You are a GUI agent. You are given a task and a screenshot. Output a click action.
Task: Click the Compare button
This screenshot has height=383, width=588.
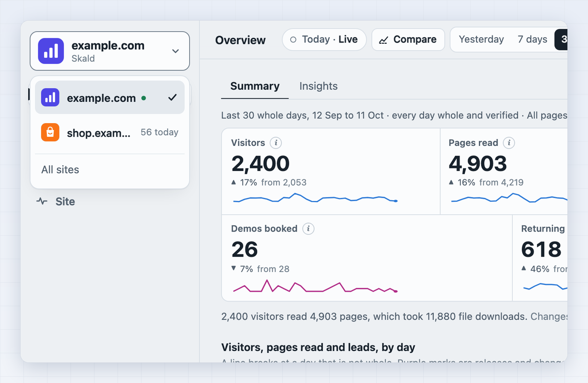tap(408, 39)
